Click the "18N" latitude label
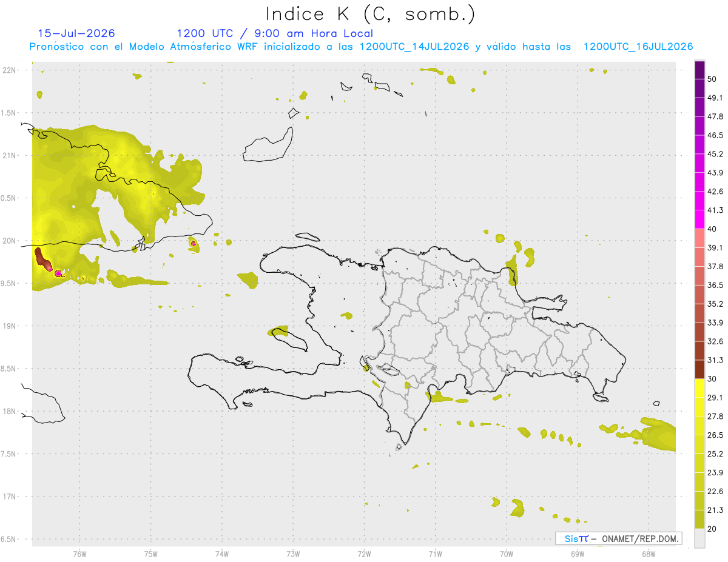 [x=9, y=412]
